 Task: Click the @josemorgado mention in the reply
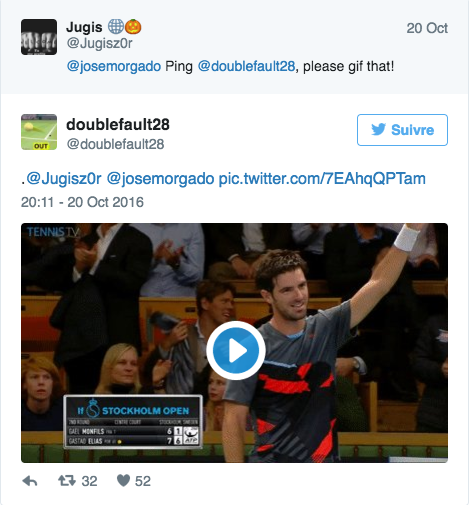(160, 179)
